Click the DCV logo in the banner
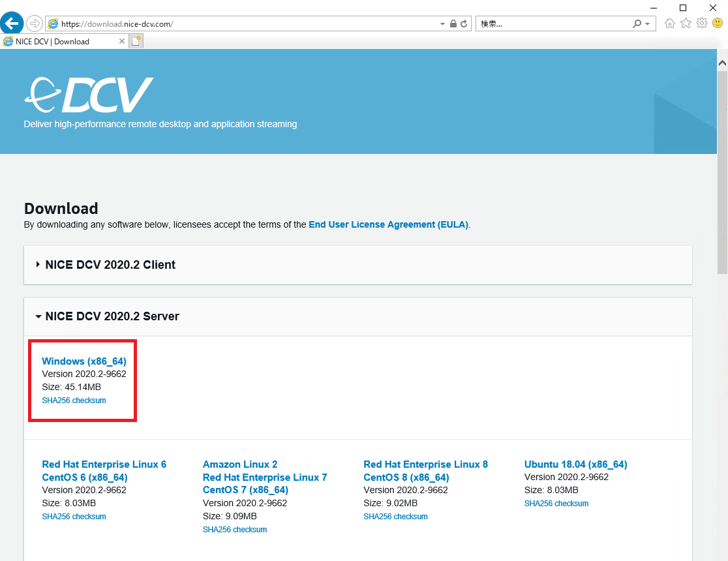The width and height of the screenshot is (728, 561). 89,94
